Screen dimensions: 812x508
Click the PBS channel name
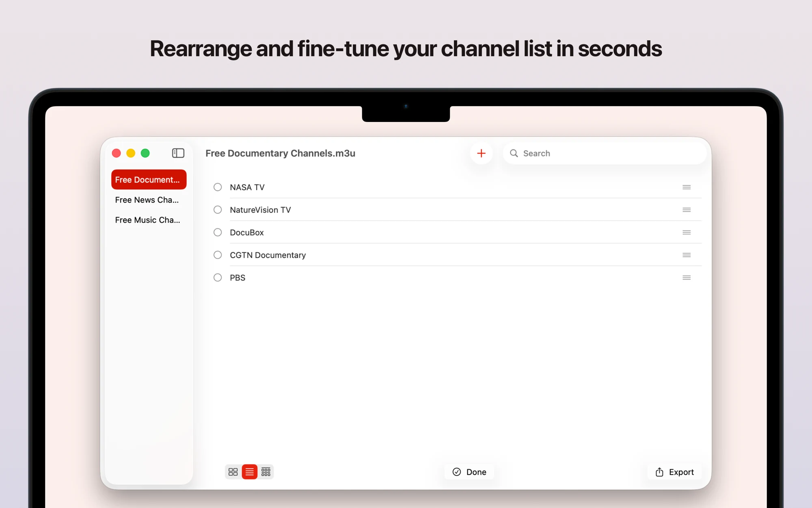pyautogui.click(x=238, y=278)
